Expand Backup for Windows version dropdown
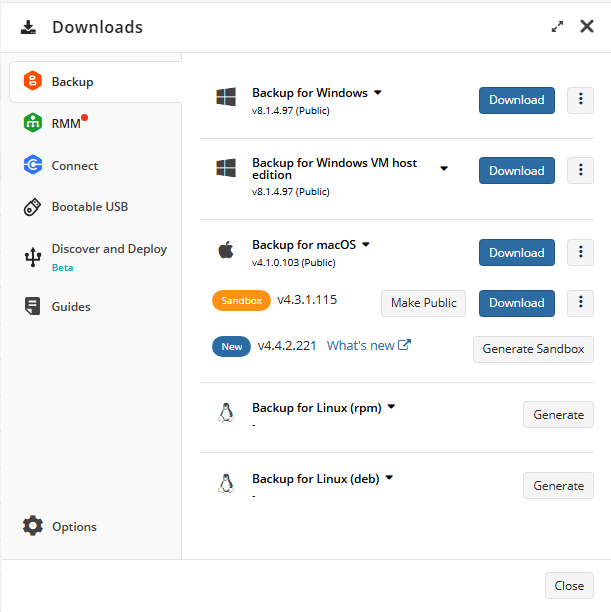 [x=378, y=93]
